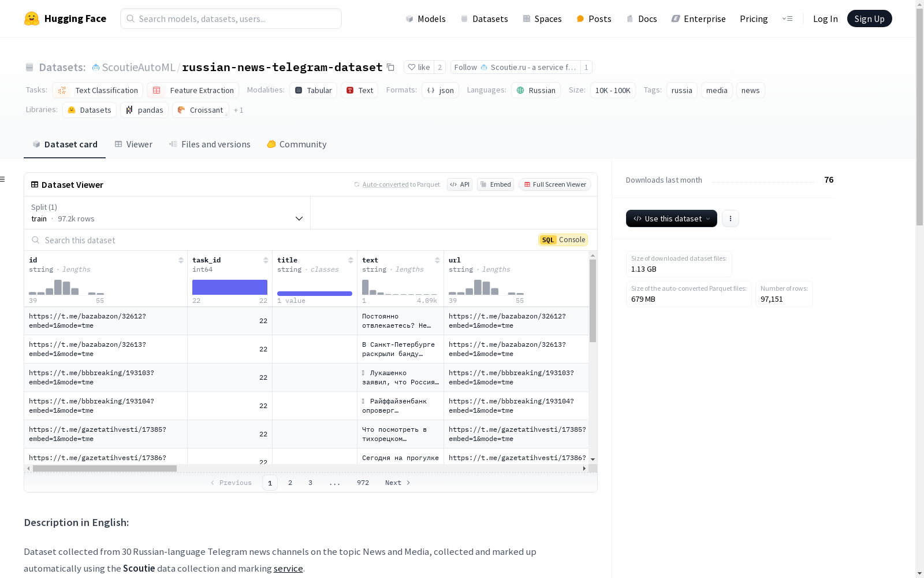The image size is (924, 578).
Task: Open the service link in description
Action: (x=288, y=568)
